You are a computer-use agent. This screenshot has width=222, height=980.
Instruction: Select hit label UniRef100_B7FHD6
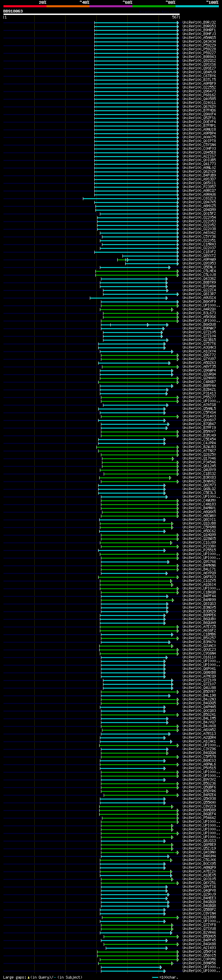coord(199,110)
